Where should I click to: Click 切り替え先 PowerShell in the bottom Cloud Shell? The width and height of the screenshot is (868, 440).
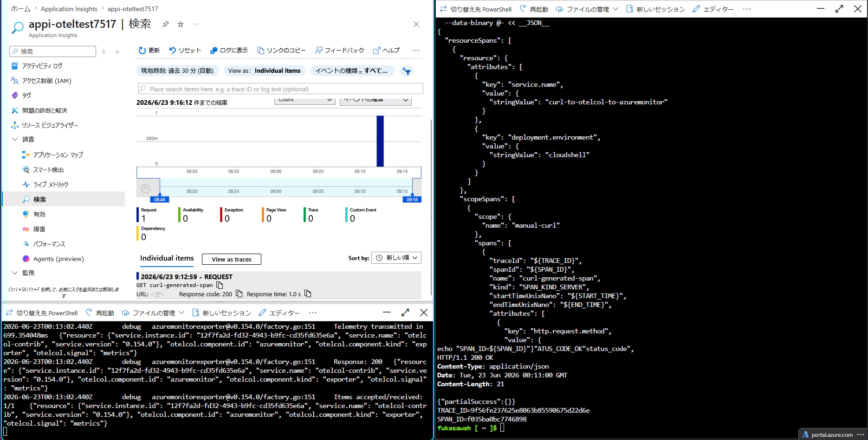pyautogui.click(x=42, y=313)
